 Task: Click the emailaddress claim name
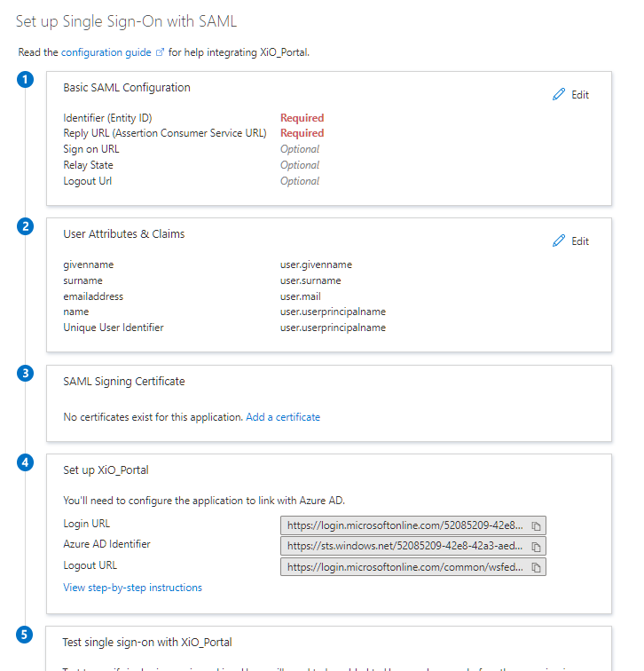point(93,296)
